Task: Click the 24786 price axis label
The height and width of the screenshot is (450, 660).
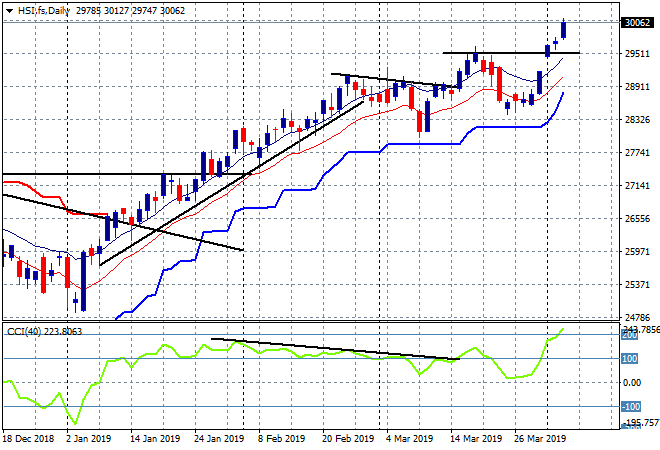Action: [x=637, y=317]
